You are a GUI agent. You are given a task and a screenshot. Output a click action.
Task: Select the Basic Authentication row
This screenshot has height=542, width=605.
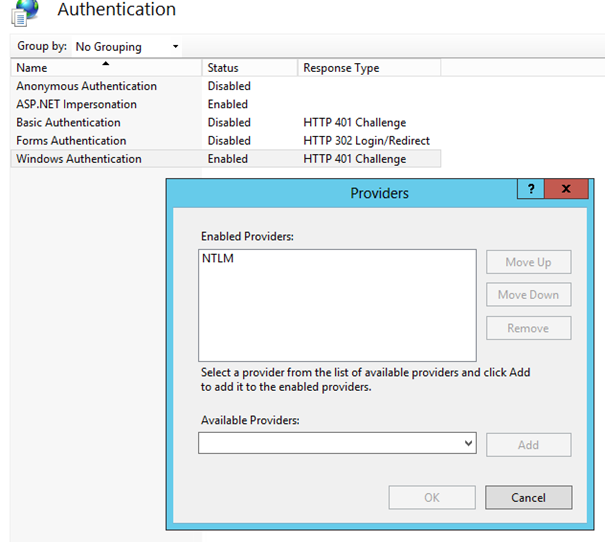(226, 122)
